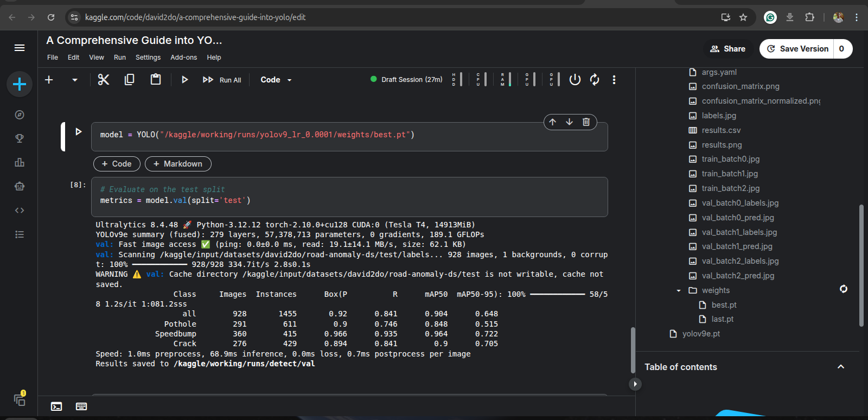This screenshot has height=420, width=868.
Task: Open the Kaggle hamburger navigation menu
Action: (x=20, y=48)
